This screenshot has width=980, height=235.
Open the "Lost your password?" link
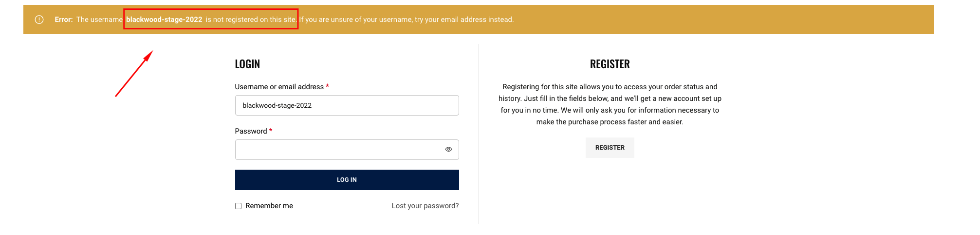[x=425, y=206]
